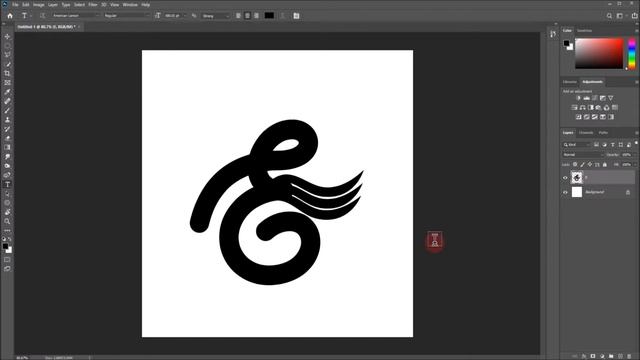The height and width of the screenshot is (360, 640).
Task: Add a Levels adjustment
Action: [587, 98]
